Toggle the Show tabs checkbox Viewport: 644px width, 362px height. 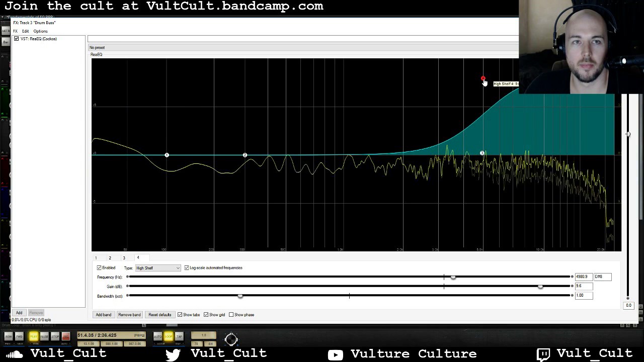(180, 315)
